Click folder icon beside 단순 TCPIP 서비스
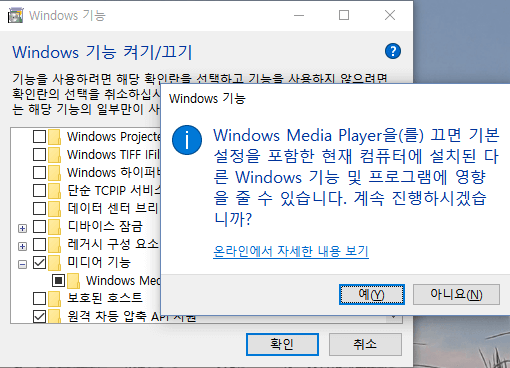 tap(54, 191)
